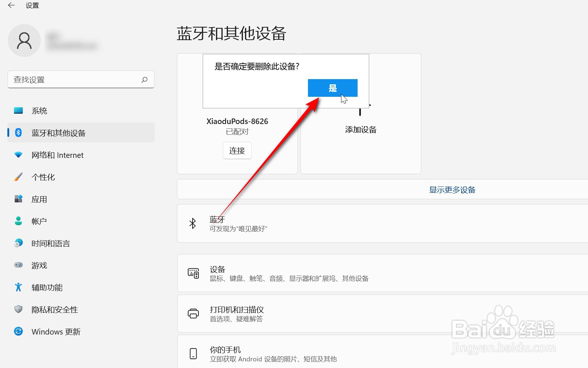This screenshot has width=588, height=368.
Task: Expand 显示更多设备 to show more devices
Action: pos(452,190)
